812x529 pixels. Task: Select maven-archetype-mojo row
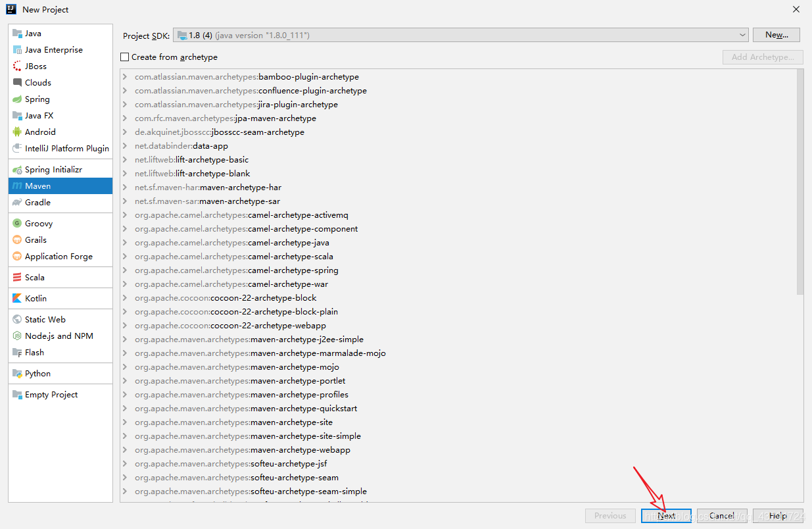458,367
